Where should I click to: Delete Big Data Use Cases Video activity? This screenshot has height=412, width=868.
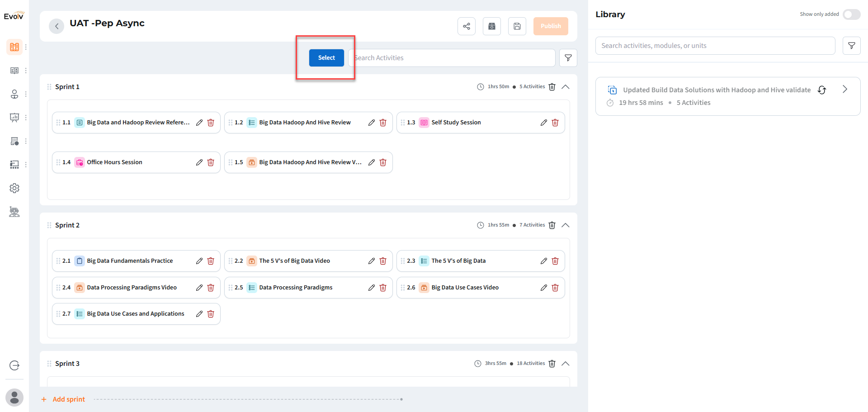point(555,288)
